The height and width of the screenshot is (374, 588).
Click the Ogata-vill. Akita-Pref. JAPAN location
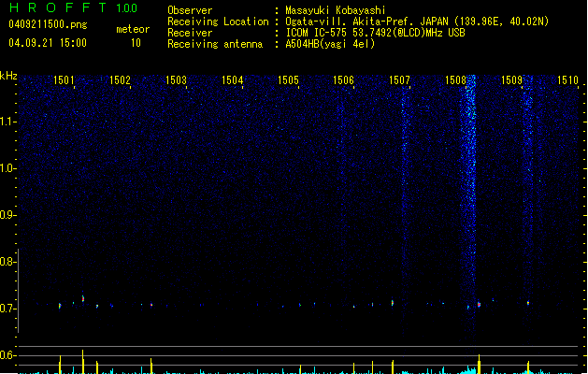click(x=417, y=22)
